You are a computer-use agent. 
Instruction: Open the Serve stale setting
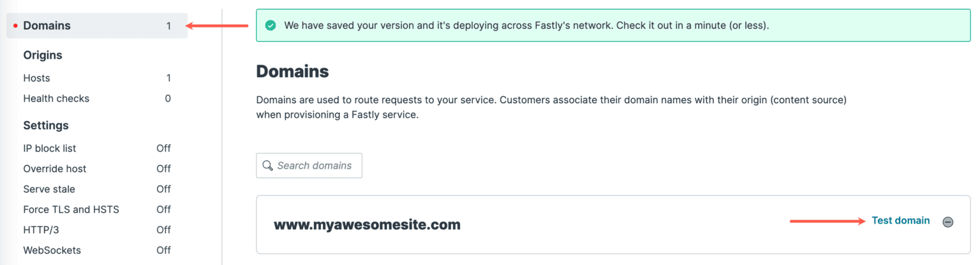[x=97, y=189]
